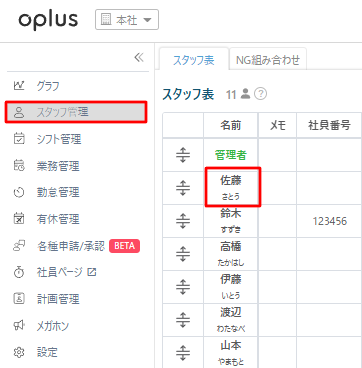Click reorder handle for 高橋 row
The height and width of the screenshot is (368, 362).
[183, 254]
